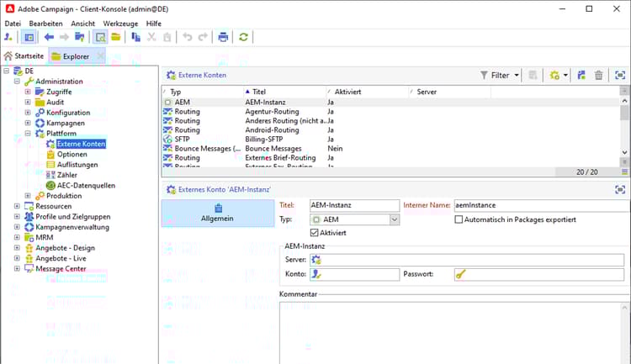
Task: Open the Typ AEM dropdown
Action: tap(395, 219)
